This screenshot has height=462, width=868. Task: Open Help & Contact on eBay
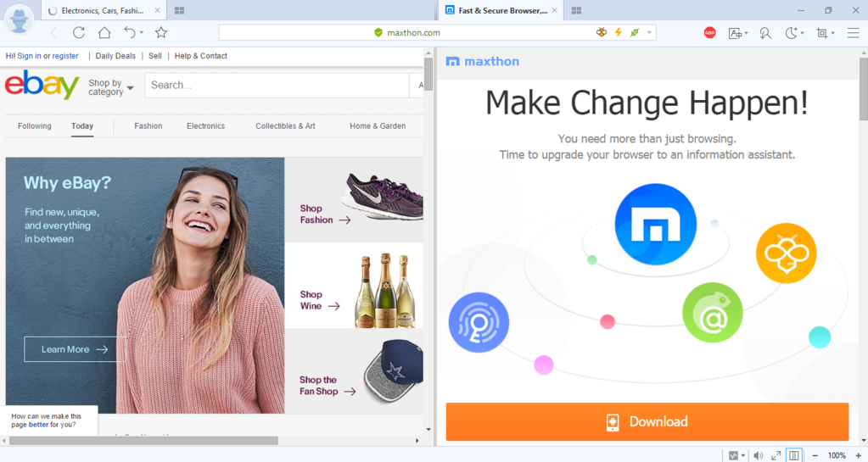pyautogui.click(x=200, y=56)
